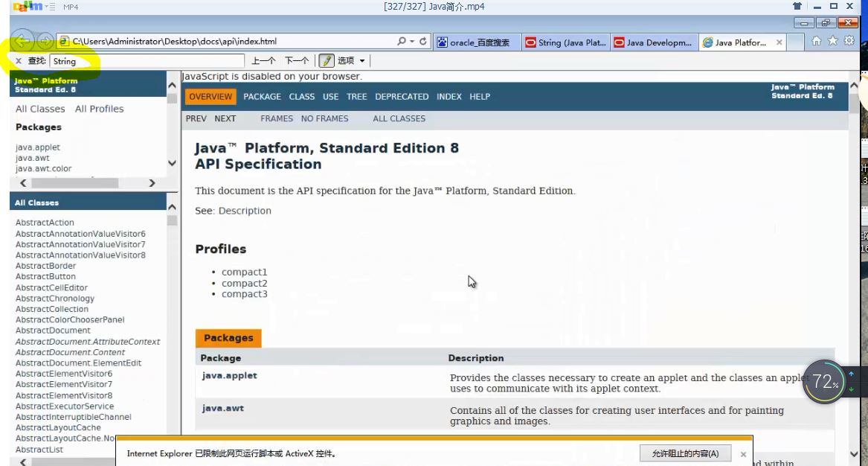Click the FRAMES link
This screenshot has width=868, height=466.
pos(277,118)
